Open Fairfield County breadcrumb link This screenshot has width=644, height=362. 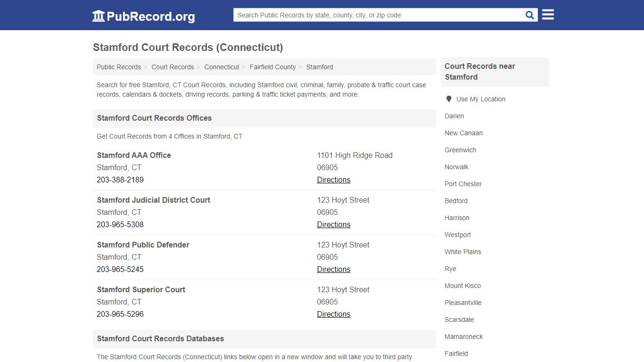pyautogui.click(x=272, y=67)
